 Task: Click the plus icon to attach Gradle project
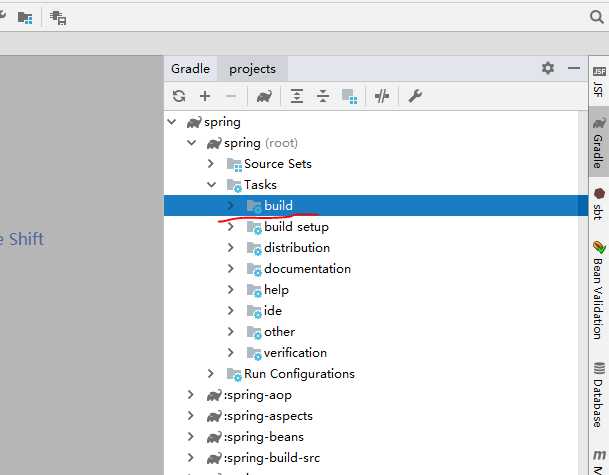205,96
